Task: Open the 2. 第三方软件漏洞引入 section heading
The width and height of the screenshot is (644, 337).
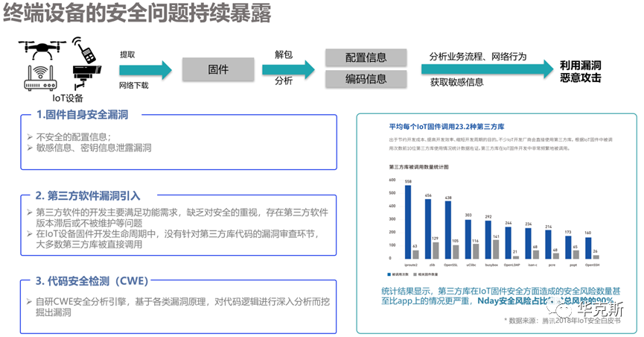Action: pos(88,195)
